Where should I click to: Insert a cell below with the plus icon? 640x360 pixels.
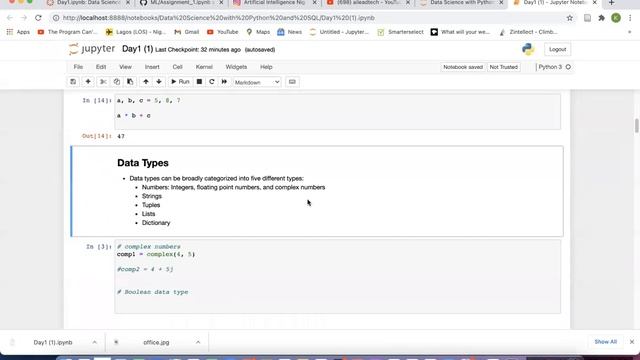(x=88, y=82)
